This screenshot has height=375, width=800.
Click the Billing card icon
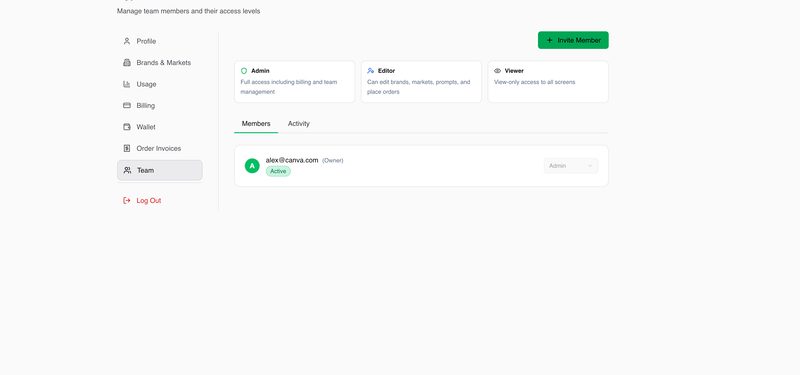click(127, 106)
